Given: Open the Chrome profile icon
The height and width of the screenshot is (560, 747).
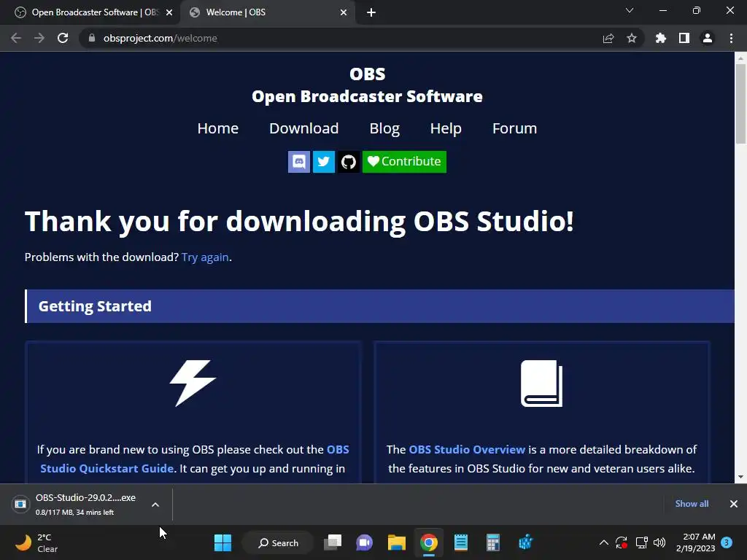Looking at the screenshot, I should click(708, 38).
